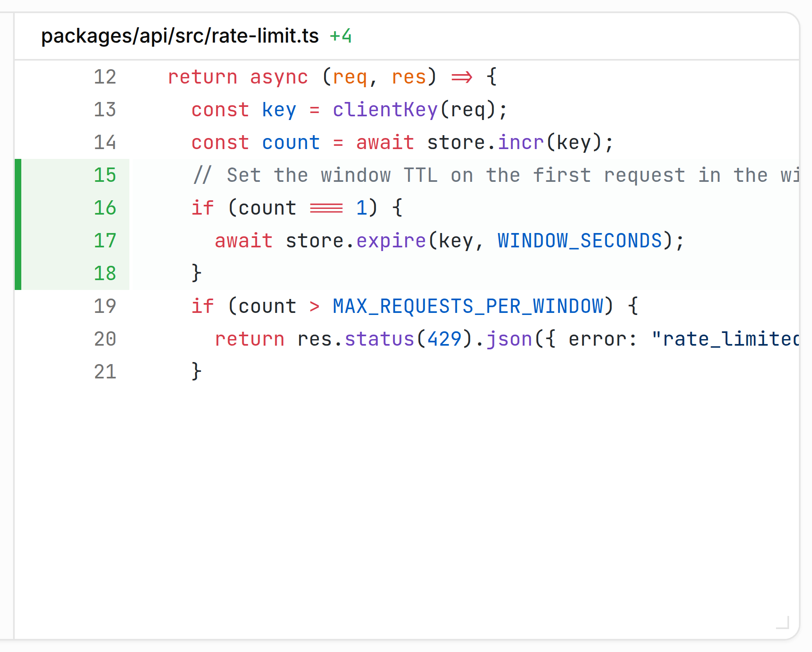Viewport: 812px width, 652px height.
Task: Click the closing brace on line 18
Action: (x=196, y=274)
